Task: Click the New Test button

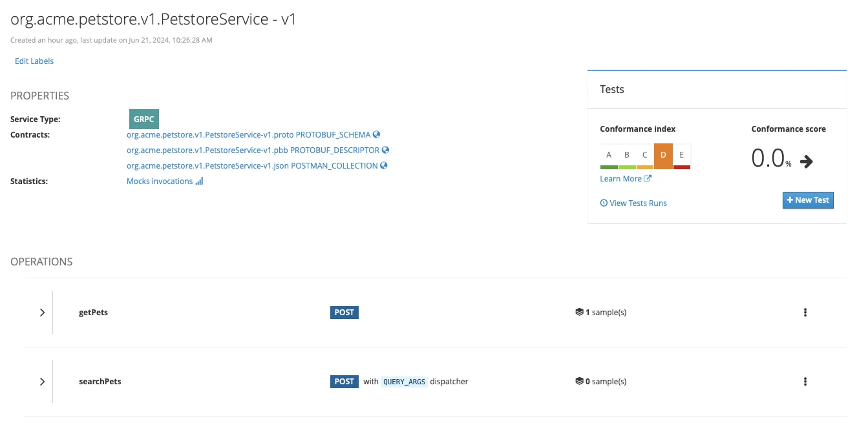Action: (808, 200)
